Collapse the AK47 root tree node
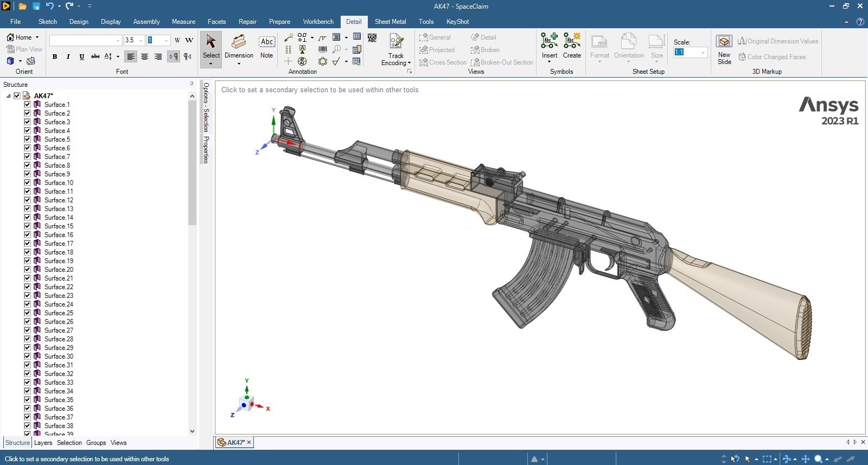The image size is (868, 465). click(9, 96)
